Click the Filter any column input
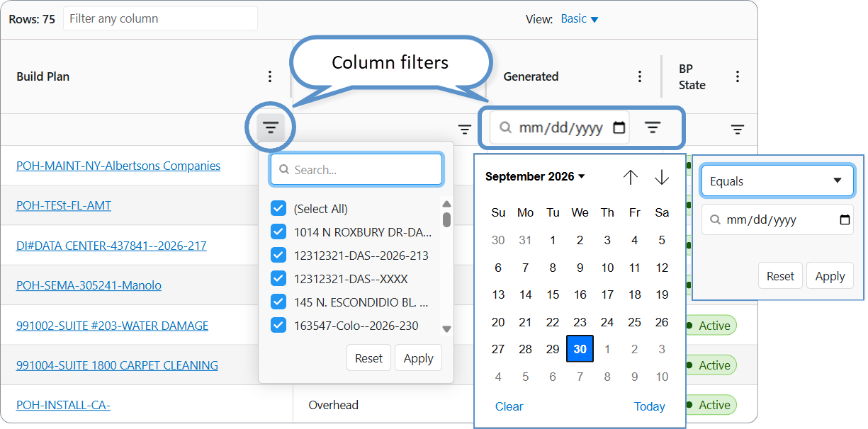Screen dimensions: 868x429 [x=160, y=19]
